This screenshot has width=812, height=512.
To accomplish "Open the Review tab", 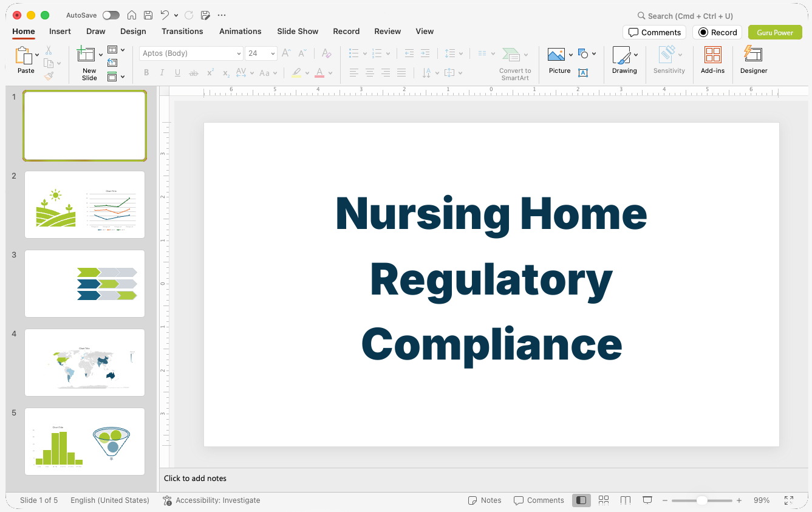I will point(387,31).
